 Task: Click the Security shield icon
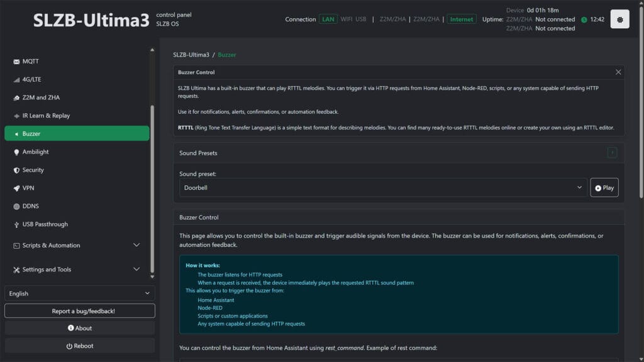[x=17, y=170]
